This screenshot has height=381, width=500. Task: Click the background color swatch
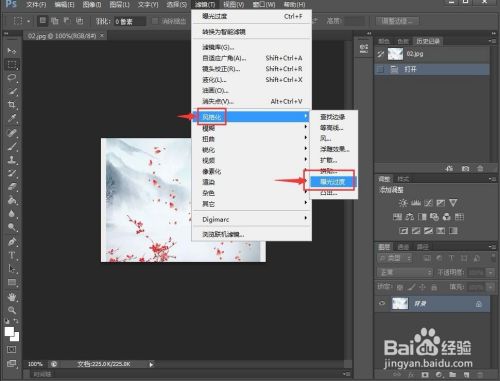[16, 338]
